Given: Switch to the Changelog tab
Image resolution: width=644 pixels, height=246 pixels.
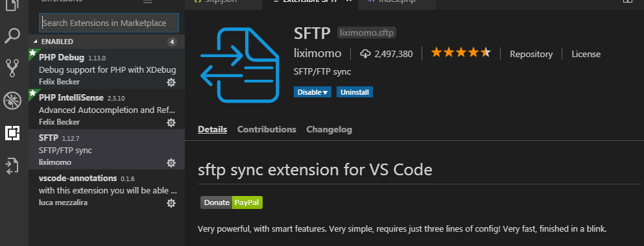Looking at the screenshot, I should coord(329,130).
